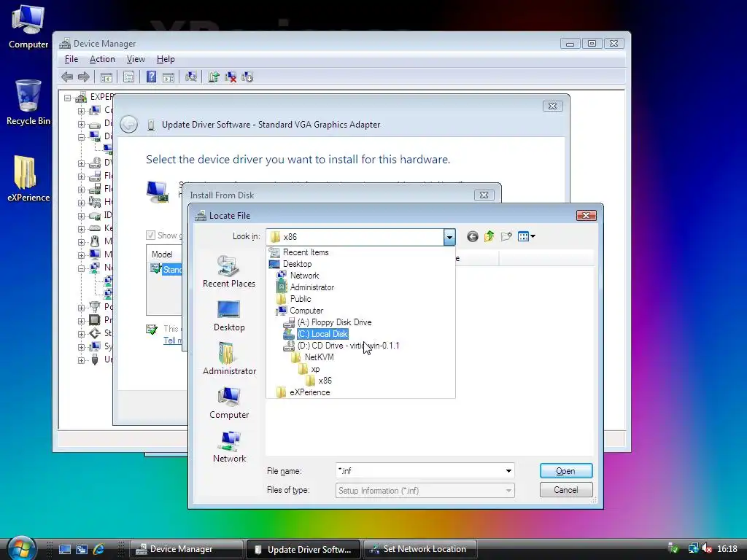Open Recent Places in the places bar
The width and height of the screenshot is (747, 560).
point(228,271)
